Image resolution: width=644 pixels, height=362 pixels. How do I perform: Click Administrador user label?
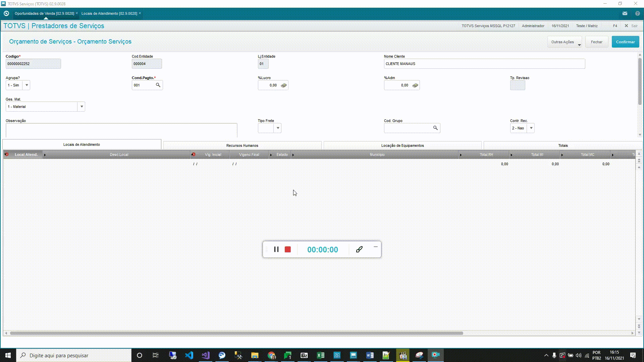533,26
